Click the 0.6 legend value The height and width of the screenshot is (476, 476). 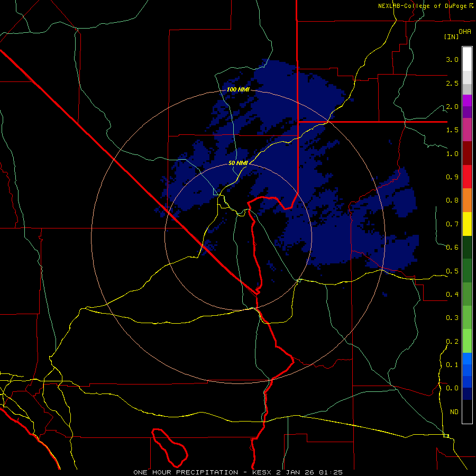pyautogui.click(x=452, y=248)
